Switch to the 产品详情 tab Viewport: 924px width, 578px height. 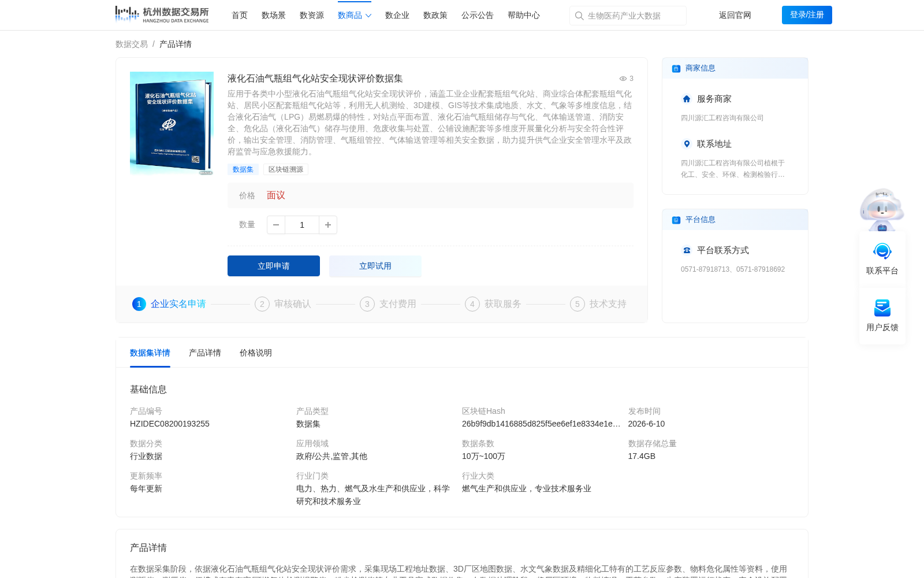tap(205, 353)
